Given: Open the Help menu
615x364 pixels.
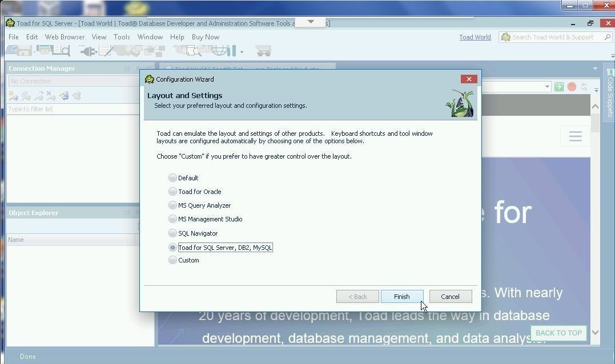Looking at the screenshot, I should pos(177,37).
